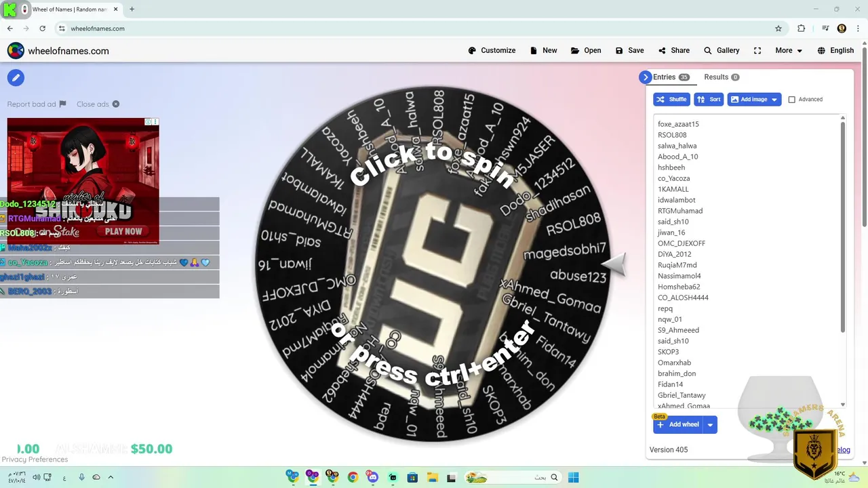Show hidden system tray icons chevron
Screen dimensions: 868x488
(111, 477)
